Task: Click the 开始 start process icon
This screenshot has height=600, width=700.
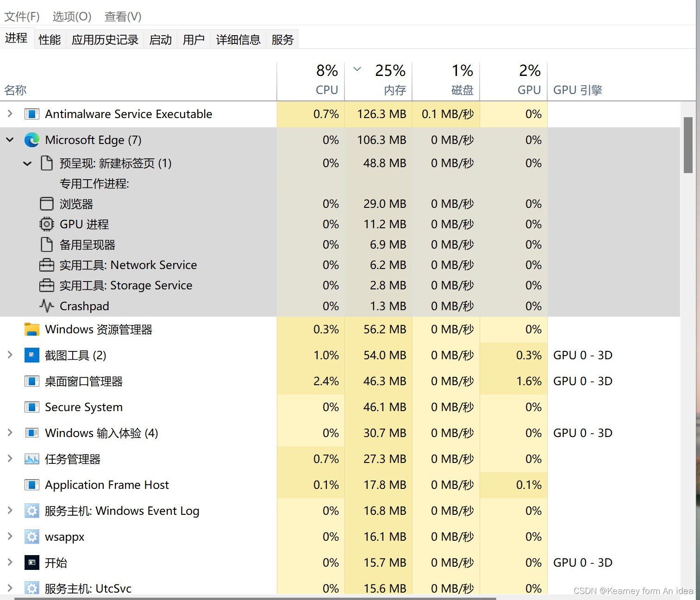Action: [31, 562]
